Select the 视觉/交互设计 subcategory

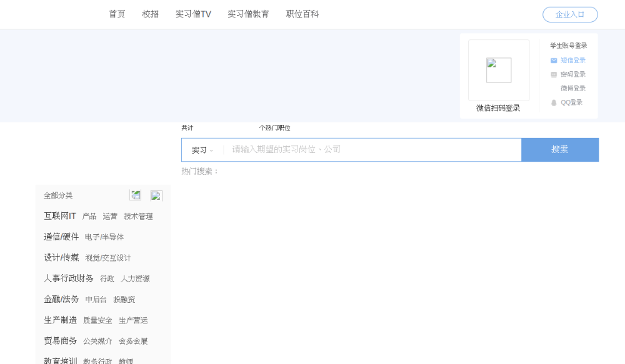pyautogui.click(x=108, y=258)
